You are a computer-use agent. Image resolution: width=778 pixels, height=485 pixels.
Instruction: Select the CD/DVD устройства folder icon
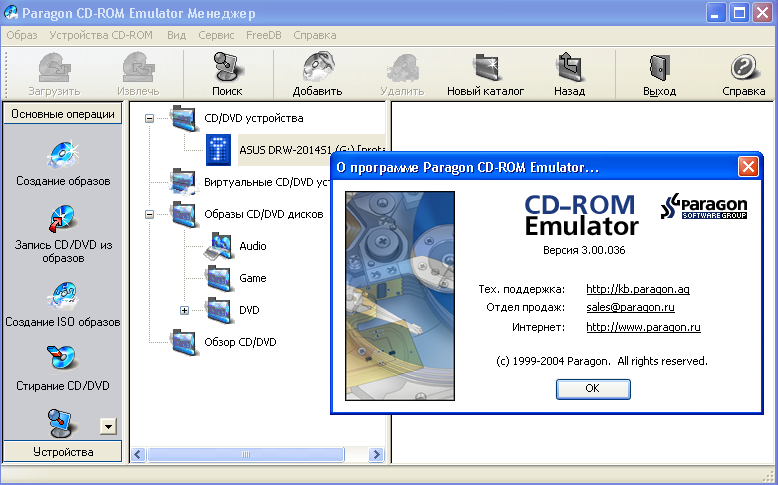tap(185, 118)
